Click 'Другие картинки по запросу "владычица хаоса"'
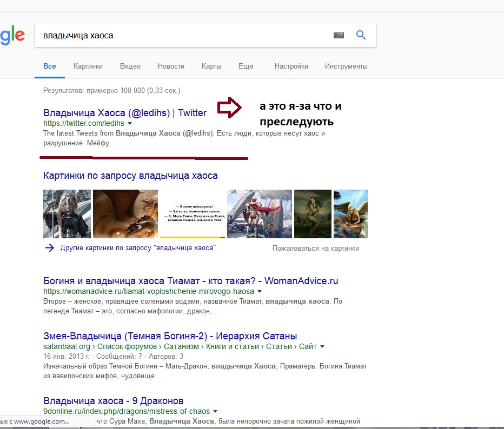Screen dimensions: 504x429 tap(138, 248)
